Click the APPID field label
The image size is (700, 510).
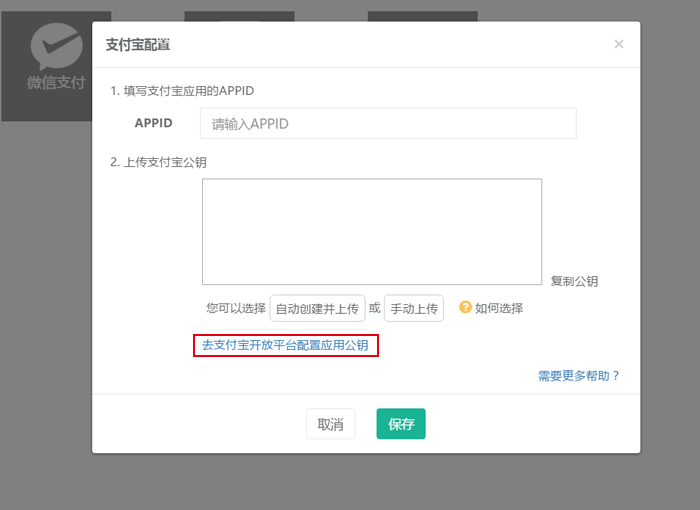tap(154, 123)
